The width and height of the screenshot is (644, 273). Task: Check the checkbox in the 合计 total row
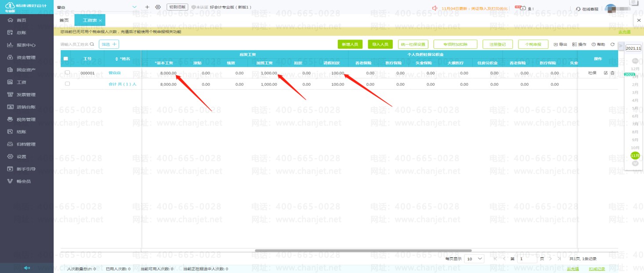pyautogui.click(x=67, y=83)
